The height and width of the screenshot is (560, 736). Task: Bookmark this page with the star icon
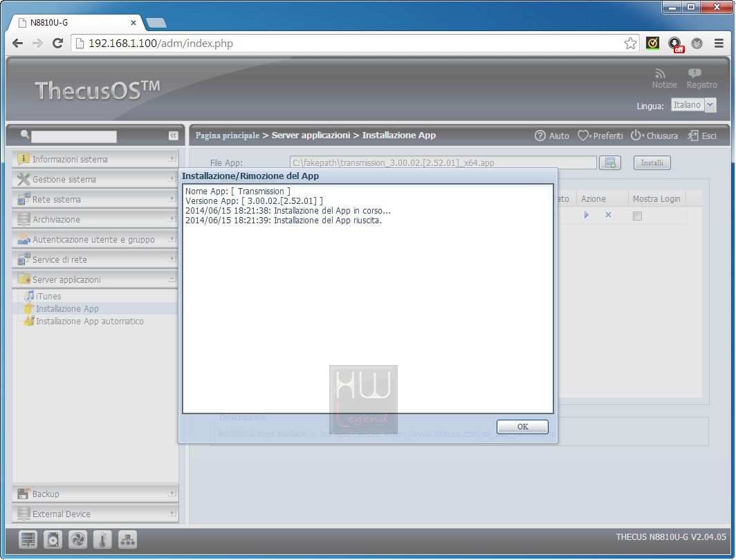click(630, 44)
